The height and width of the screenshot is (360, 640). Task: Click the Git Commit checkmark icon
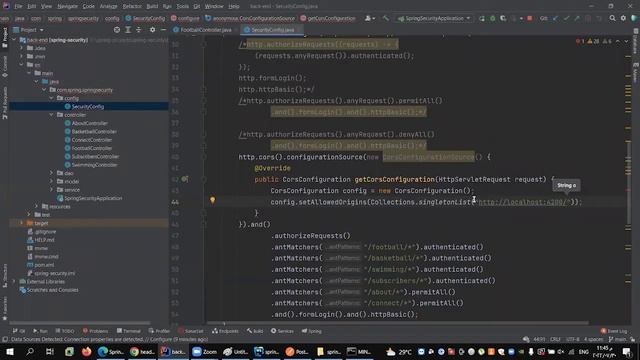(x=566, y=18)
